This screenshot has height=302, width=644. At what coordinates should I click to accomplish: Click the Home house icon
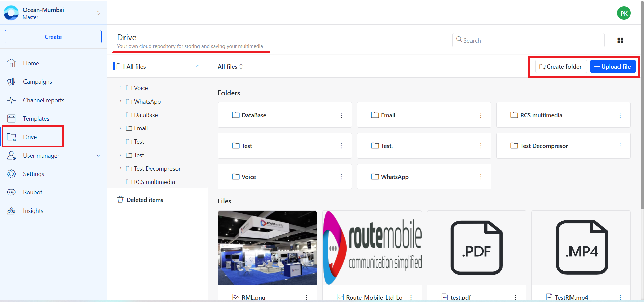[x=11, y=63]
